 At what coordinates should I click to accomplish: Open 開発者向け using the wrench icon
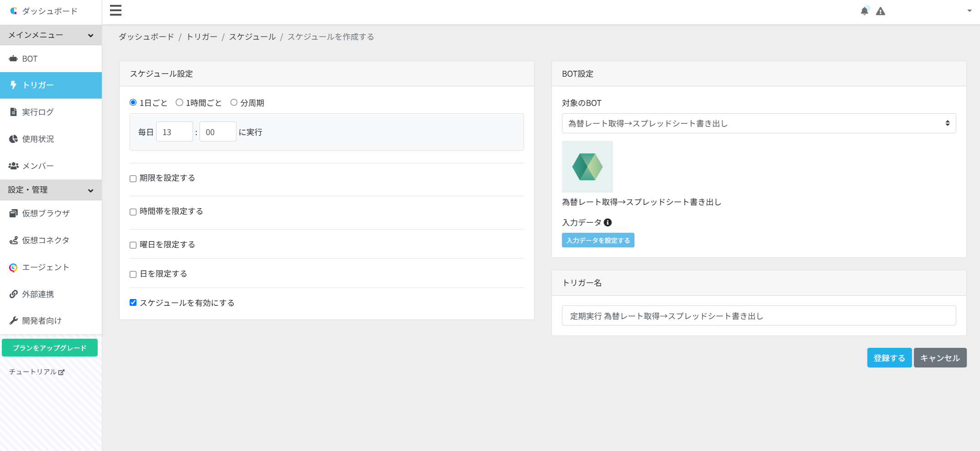(x=13, y=320)
